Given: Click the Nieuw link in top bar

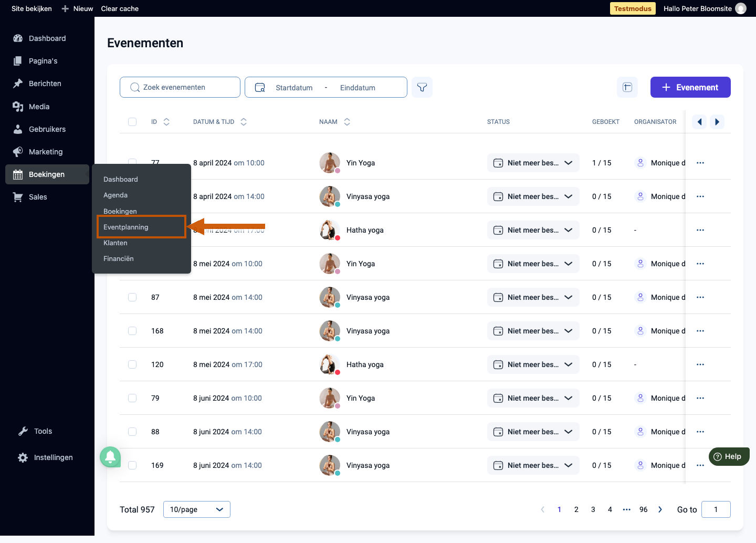Looking at the screenshot, I should point(78,8).
